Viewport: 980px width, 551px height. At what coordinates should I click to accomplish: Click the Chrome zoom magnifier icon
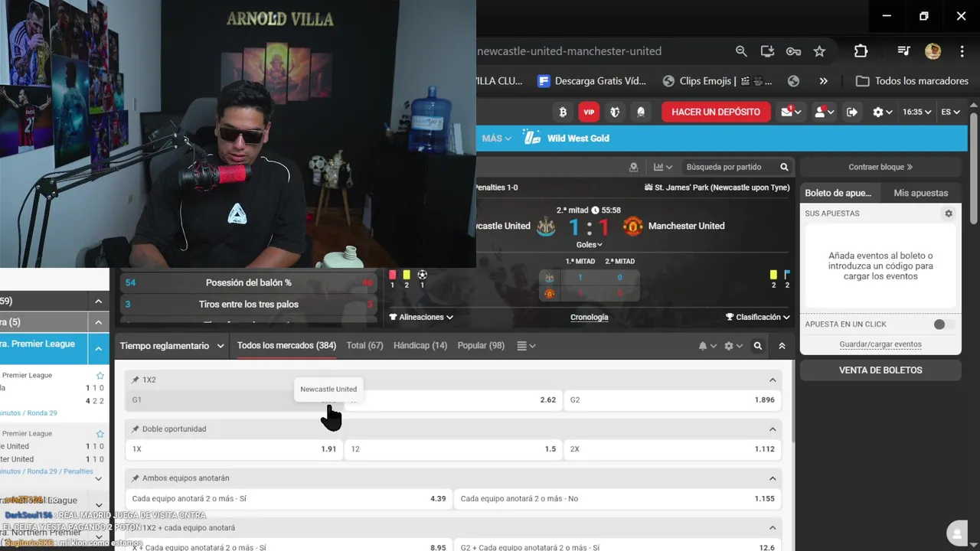click(741, 51)
